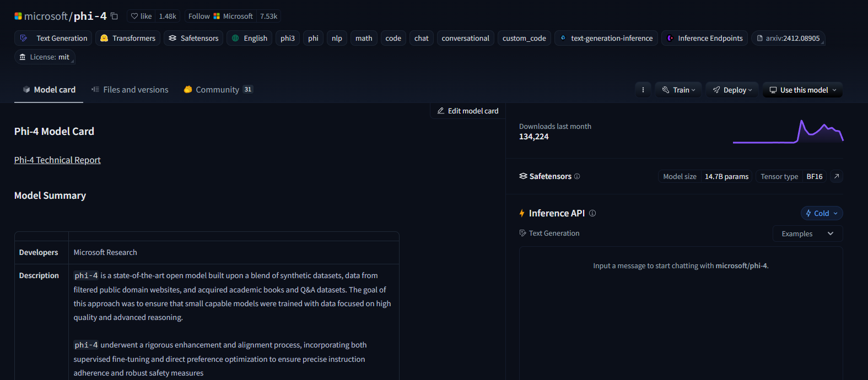Open safetensors details arrow icon
This screenshot has height=380, width=868.
pos(837,176)
